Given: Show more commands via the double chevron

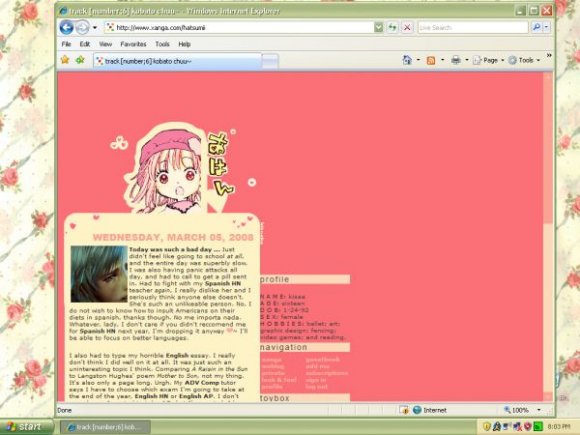Looking at the screenshot, I should (x=549, y=55).
